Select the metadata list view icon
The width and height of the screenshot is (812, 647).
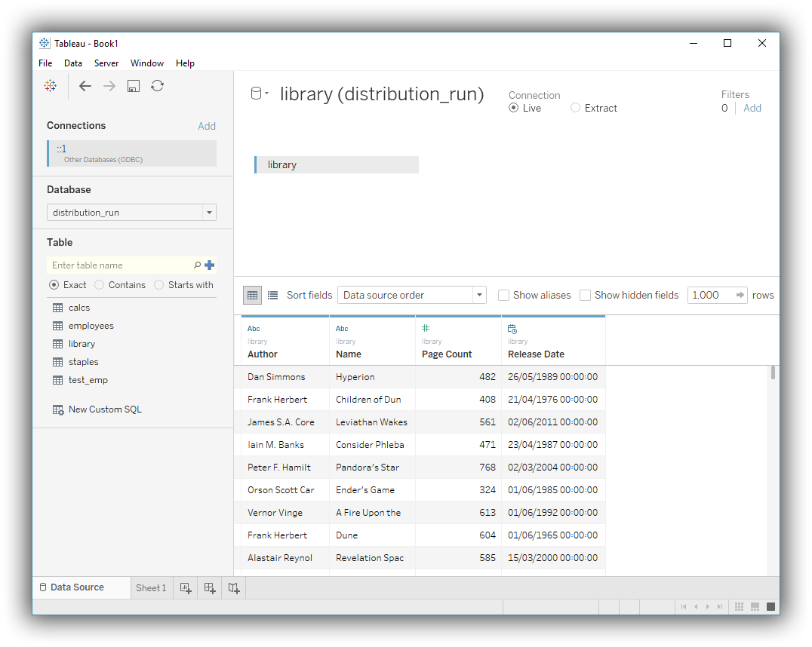point(272,295)
